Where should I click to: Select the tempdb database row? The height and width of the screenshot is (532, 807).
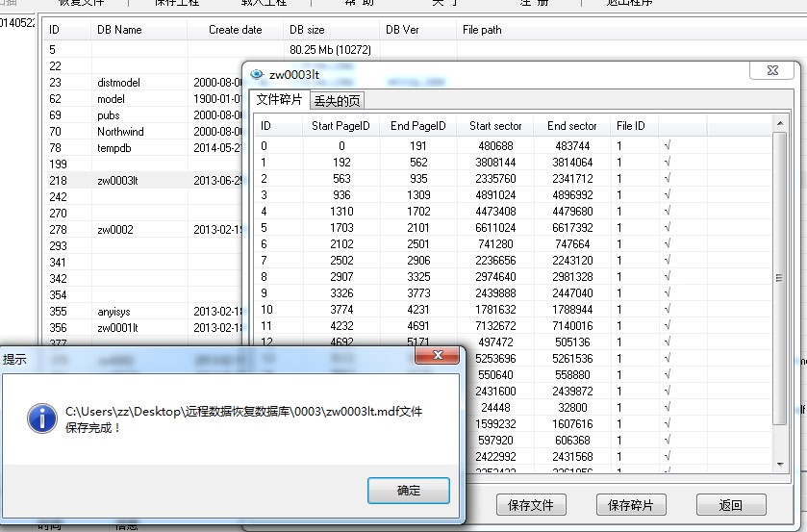(143, 148)
